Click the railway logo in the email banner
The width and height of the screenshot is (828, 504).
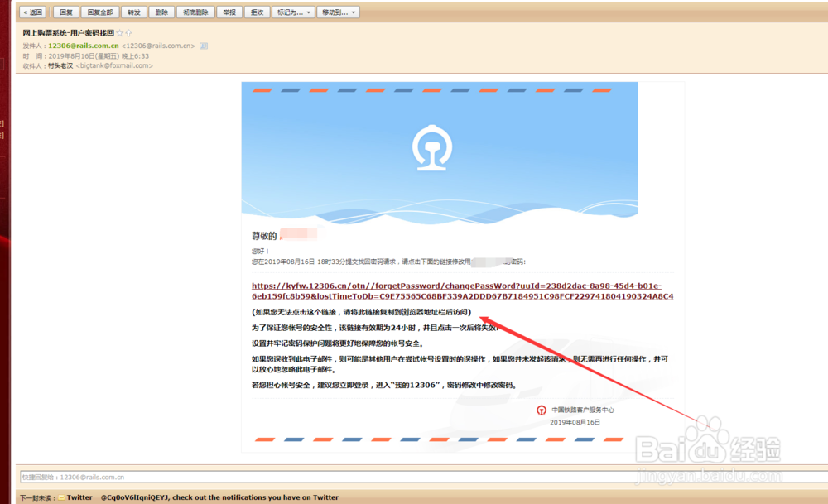(x=432, y=148)
